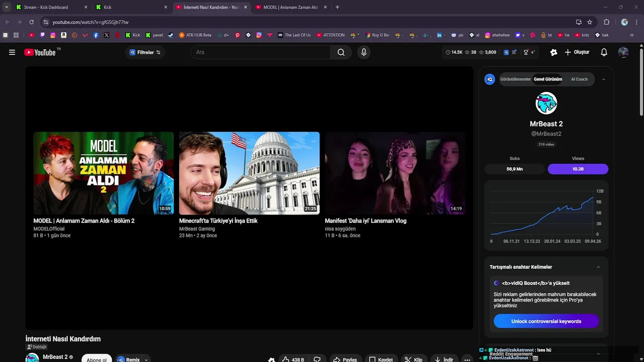644x362 pixels.
Task: Click the address bar URL
Action: (91, 22)
